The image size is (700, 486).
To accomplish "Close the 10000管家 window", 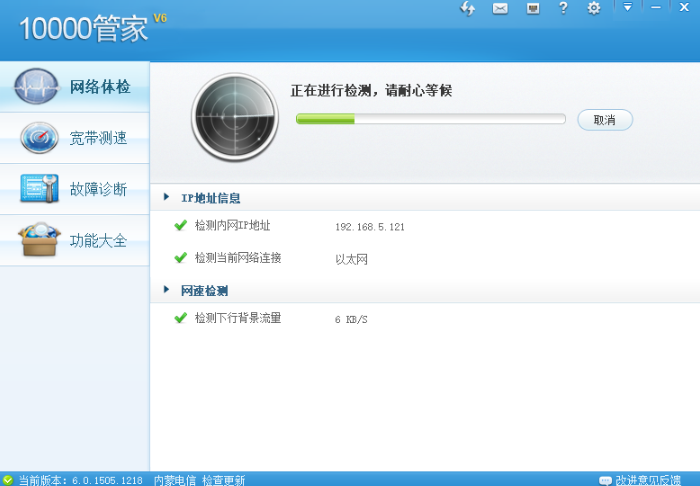I will (x=684, y=7).
